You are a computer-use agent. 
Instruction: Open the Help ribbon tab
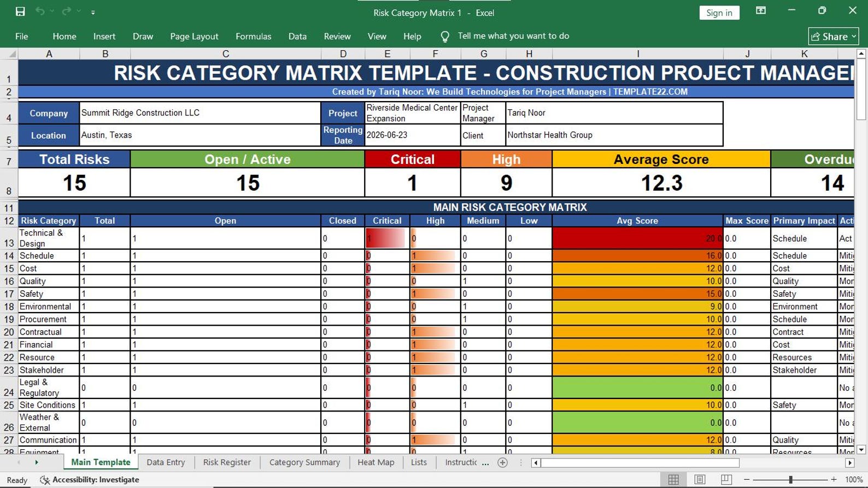point(412,36)
